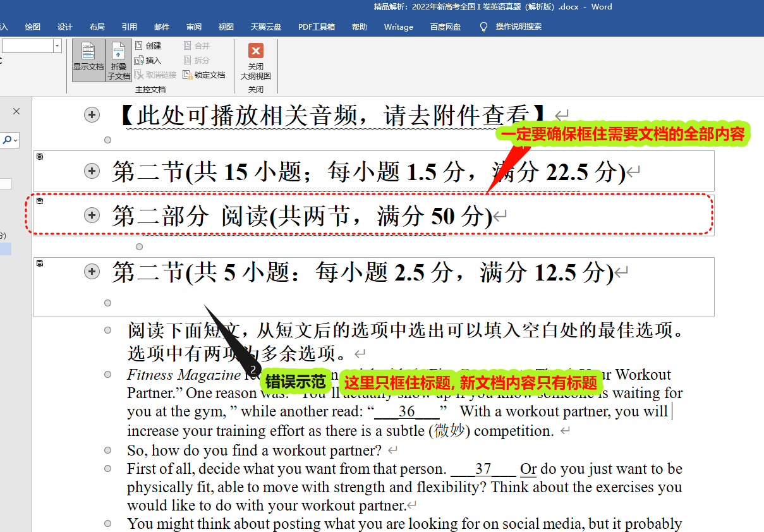Viewport: 764px width, 532px height.
Task: Click heading text 第二节(共 5 小题
Action: coord(363,272)
